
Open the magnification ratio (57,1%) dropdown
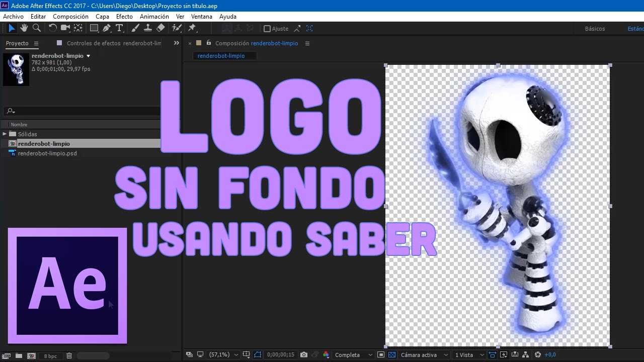tap(223, 354)
